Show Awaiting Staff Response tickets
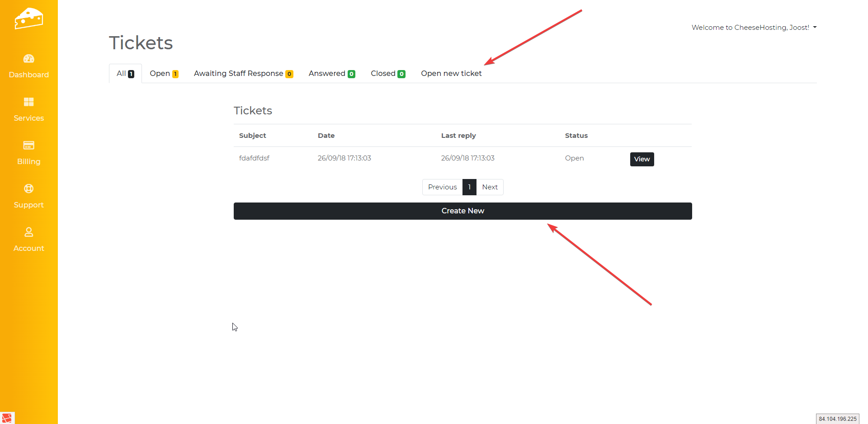This screenshot has height=424, width=868. [243, 74]
